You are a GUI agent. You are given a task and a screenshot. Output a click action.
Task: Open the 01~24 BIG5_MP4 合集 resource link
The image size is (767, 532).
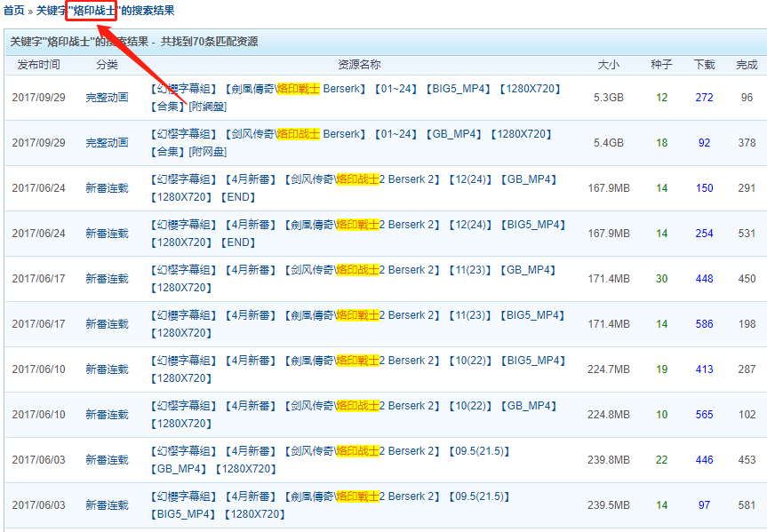(356, 98)
